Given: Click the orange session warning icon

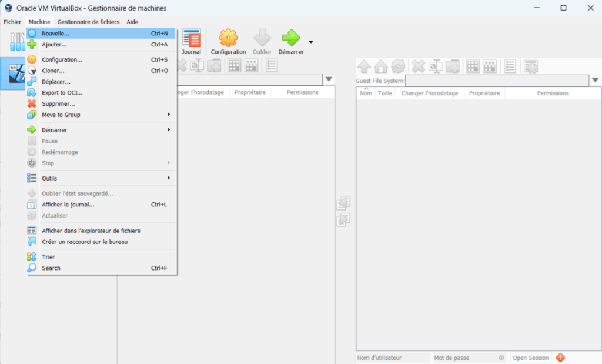Looking at the screenshot, I should [x=560, y=358].
